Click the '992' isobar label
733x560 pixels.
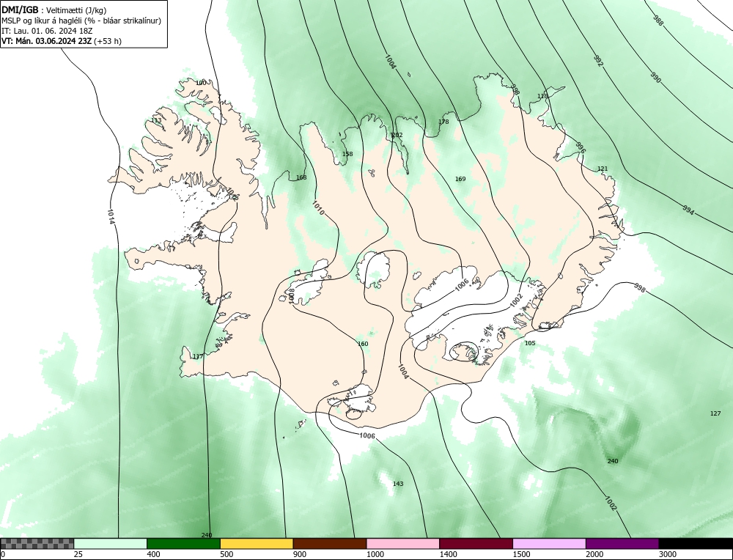(x=598, y=61)
